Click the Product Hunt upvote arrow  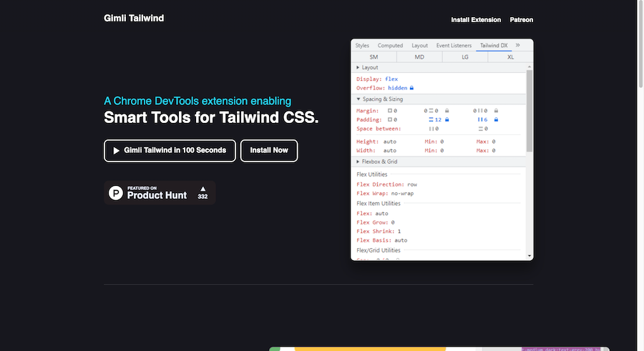[203, 189]
